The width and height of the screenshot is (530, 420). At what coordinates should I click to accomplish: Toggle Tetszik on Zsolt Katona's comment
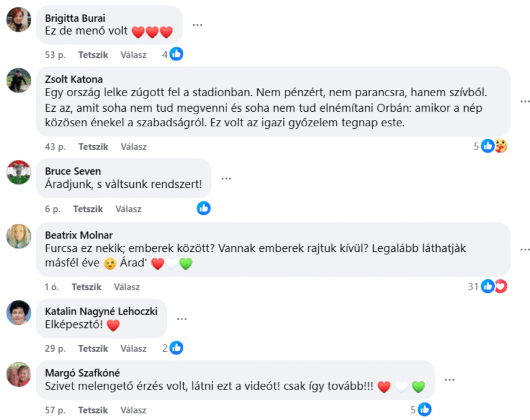[93, 147]
